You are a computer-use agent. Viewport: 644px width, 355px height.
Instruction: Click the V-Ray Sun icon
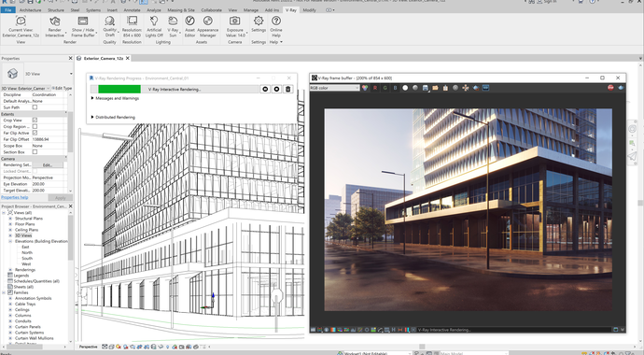click(x=173, y=21)
